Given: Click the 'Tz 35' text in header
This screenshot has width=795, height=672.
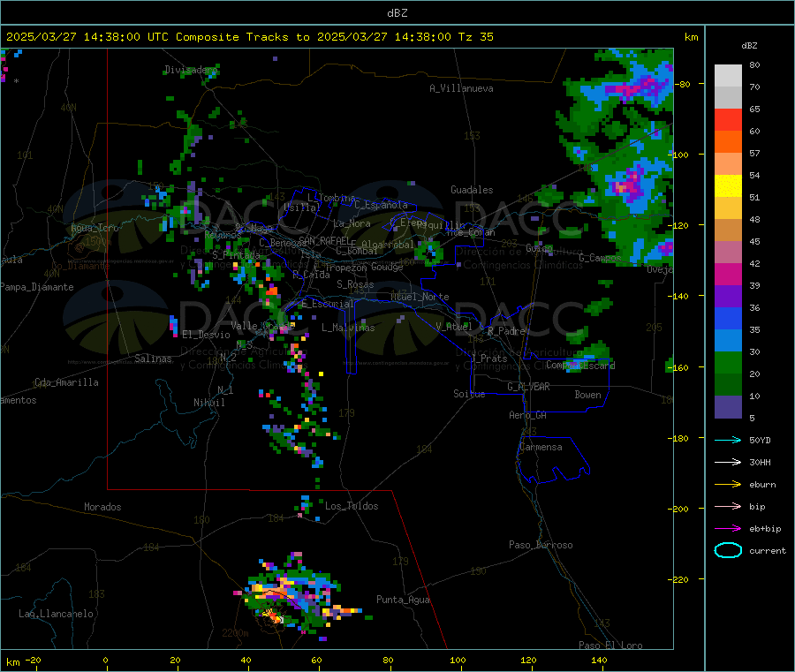Looking at the screenshot, I should coord(475,37).
